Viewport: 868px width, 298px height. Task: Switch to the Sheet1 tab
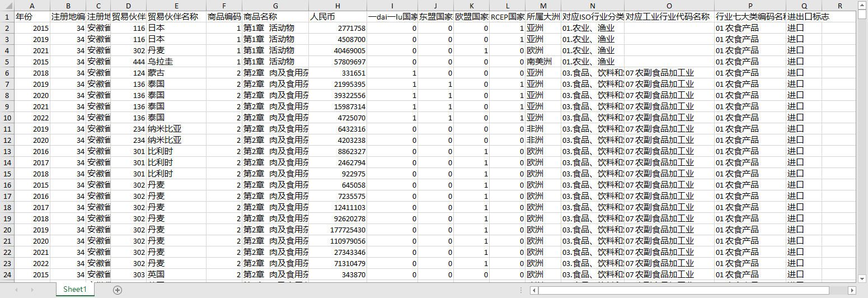click(75, 290)
